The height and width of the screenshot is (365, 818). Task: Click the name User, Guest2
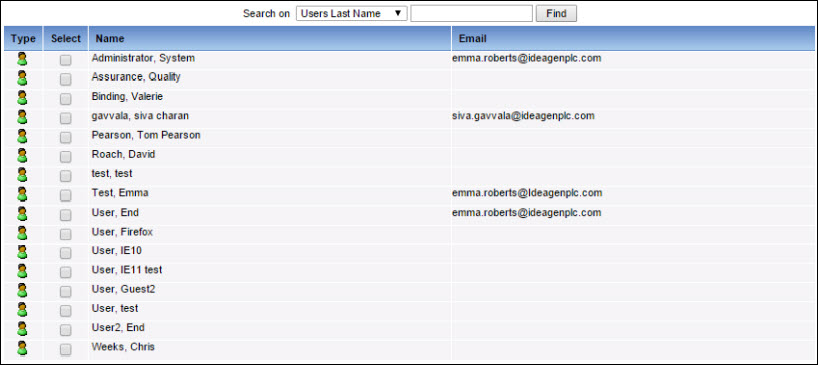(x=123, y=289)
